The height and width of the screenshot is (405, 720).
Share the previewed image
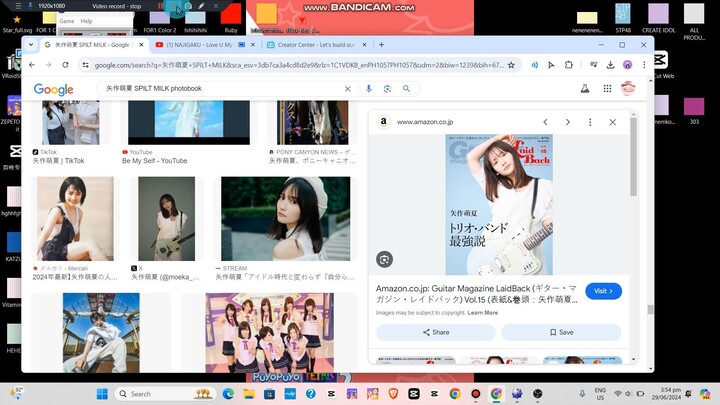click(x=436, y=332)
